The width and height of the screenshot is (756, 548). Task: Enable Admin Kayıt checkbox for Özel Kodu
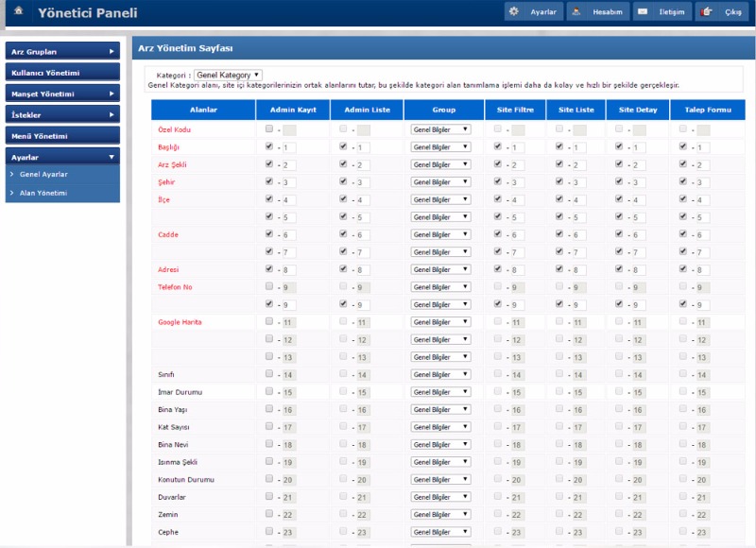pos(270,129)
